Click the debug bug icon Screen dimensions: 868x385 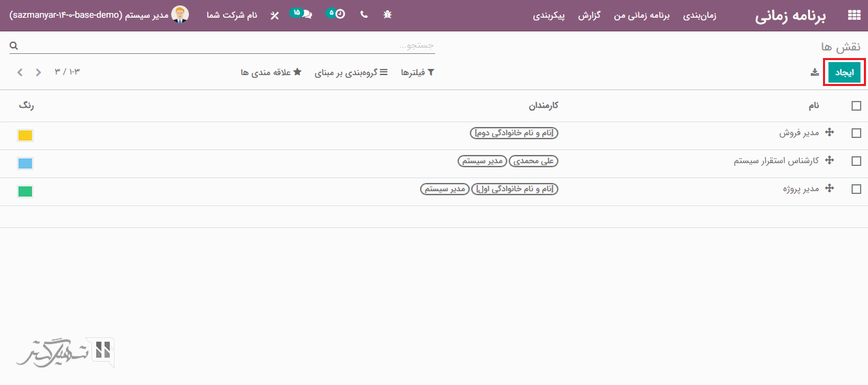tap(387, 14)
